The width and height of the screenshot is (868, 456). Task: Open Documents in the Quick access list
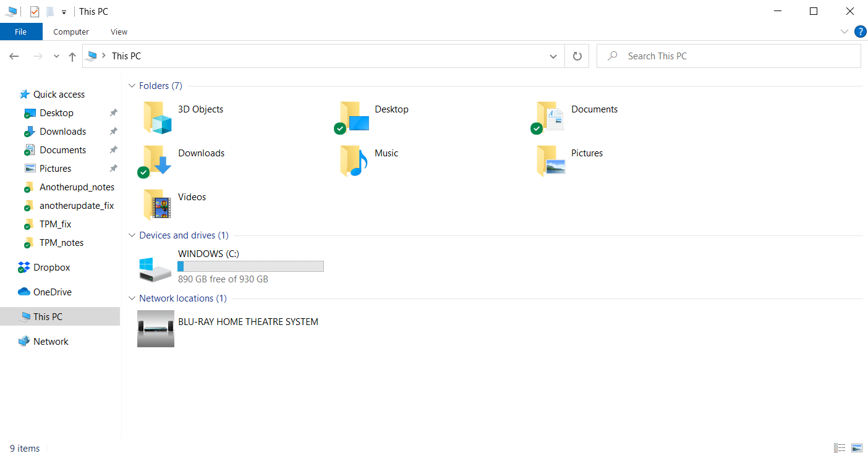(63, 150)
